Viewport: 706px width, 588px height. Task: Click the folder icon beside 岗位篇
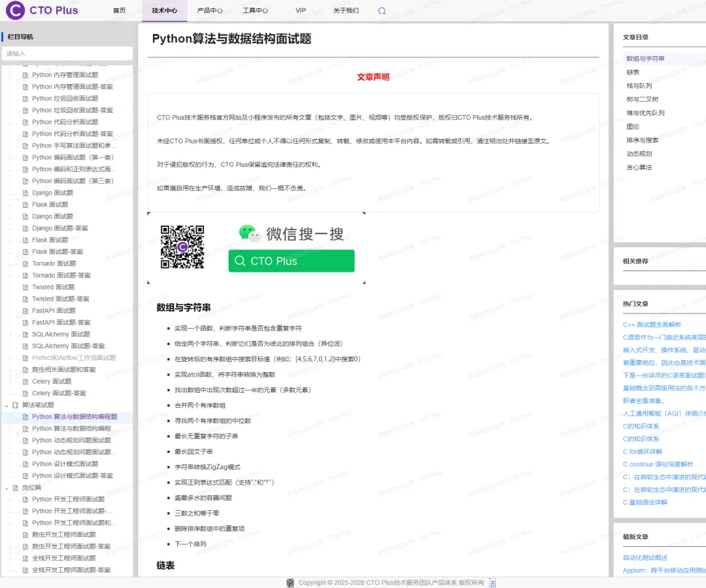(16, 487)
